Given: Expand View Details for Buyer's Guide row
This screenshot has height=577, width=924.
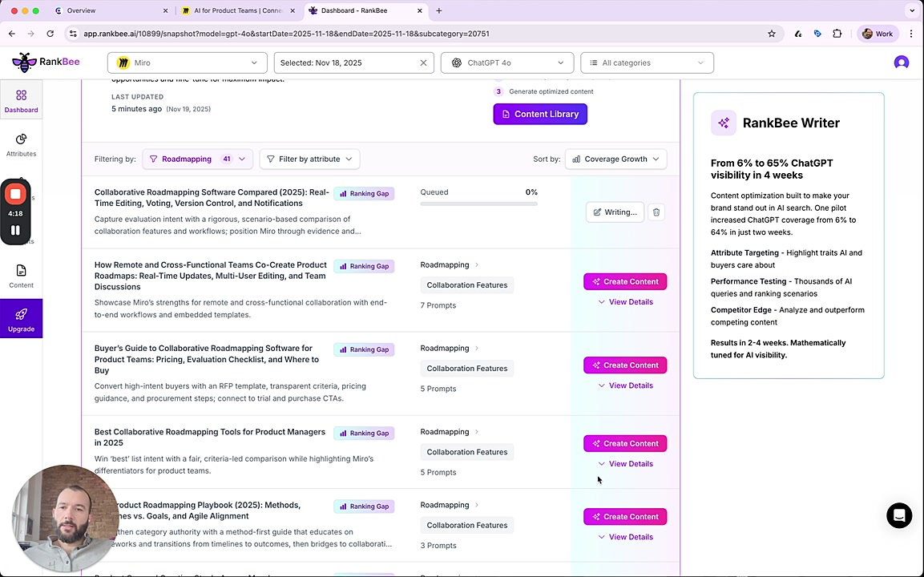Looking at the screenshot, I should [x=625, y=385].
